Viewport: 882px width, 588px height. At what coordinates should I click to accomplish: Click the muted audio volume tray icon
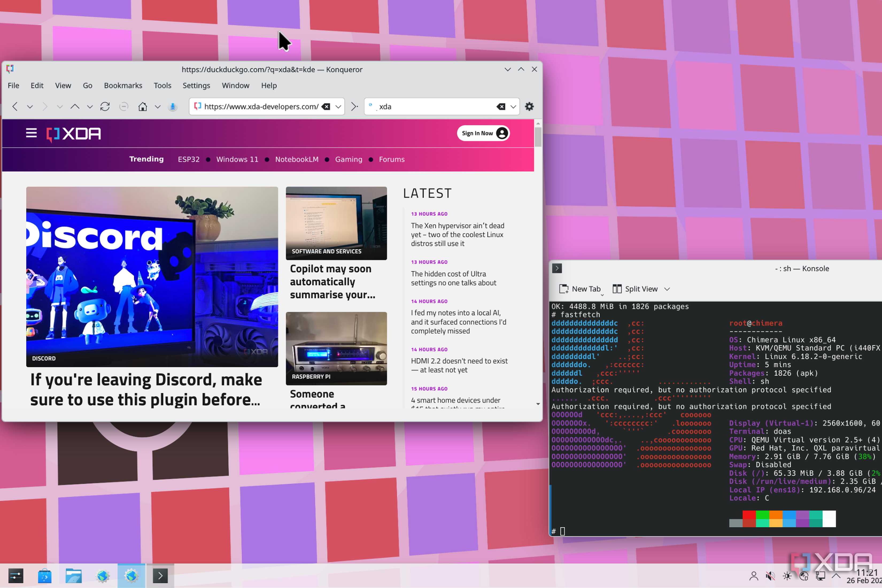[x=770, y=576]
